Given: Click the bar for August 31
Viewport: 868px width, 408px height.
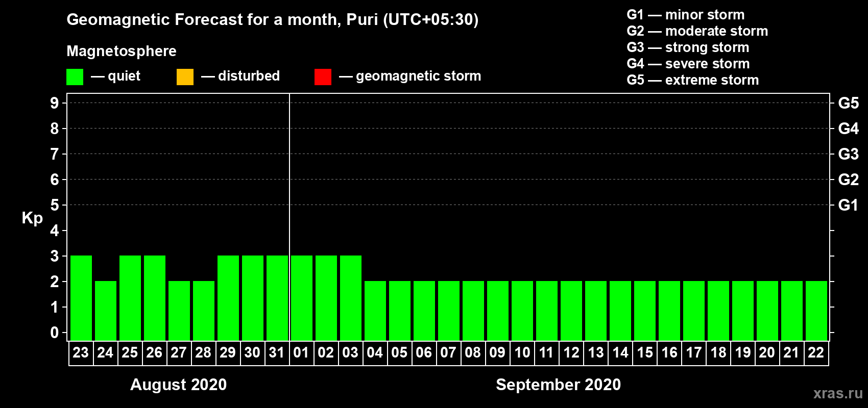Looking at the screenshot, I should point(277,298).
